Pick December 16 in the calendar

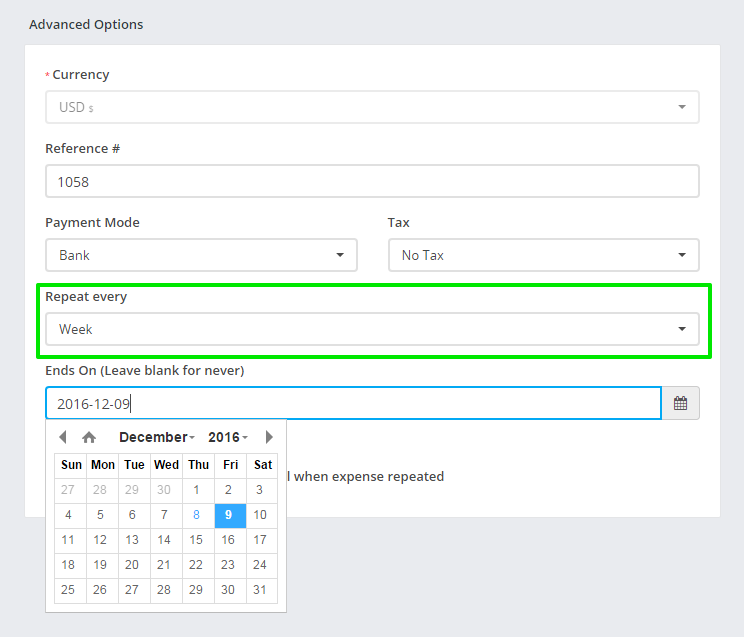coord(229,540)
